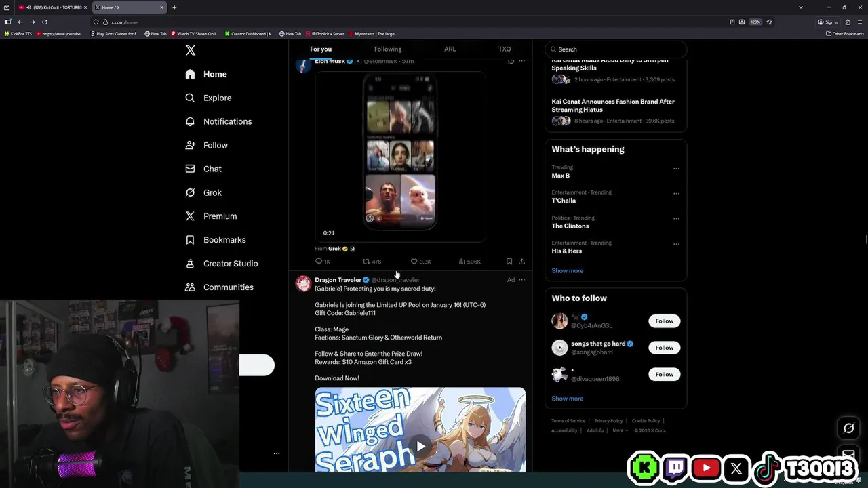Follow the @Cyb4rAnG3L account
Viewport: 868px width, 488px height.
(x=664, y=321)
